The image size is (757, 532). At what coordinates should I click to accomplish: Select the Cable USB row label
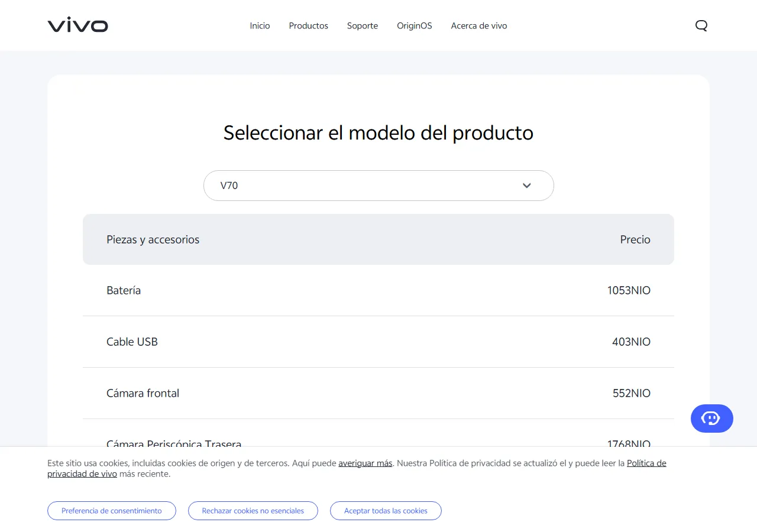tap(132, 342)
